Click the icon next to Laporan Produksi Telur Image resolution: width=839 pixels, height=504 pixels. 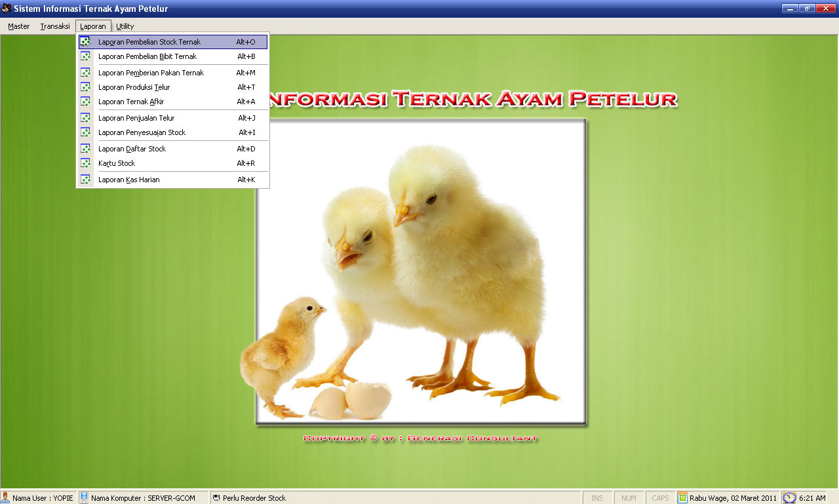click(x=85, y=87)
